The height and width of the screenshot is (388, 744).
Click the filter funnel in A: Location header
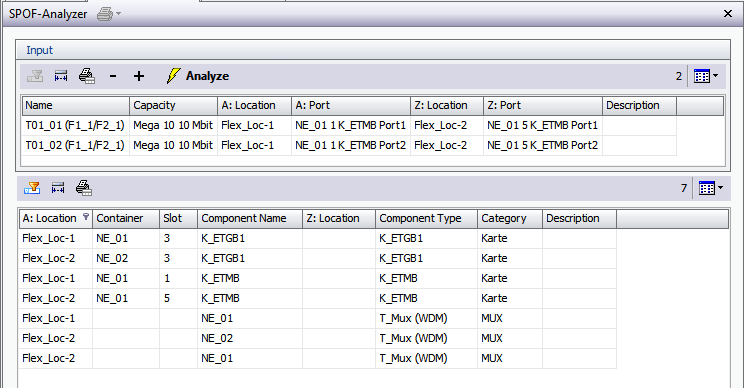coord(86,217)
